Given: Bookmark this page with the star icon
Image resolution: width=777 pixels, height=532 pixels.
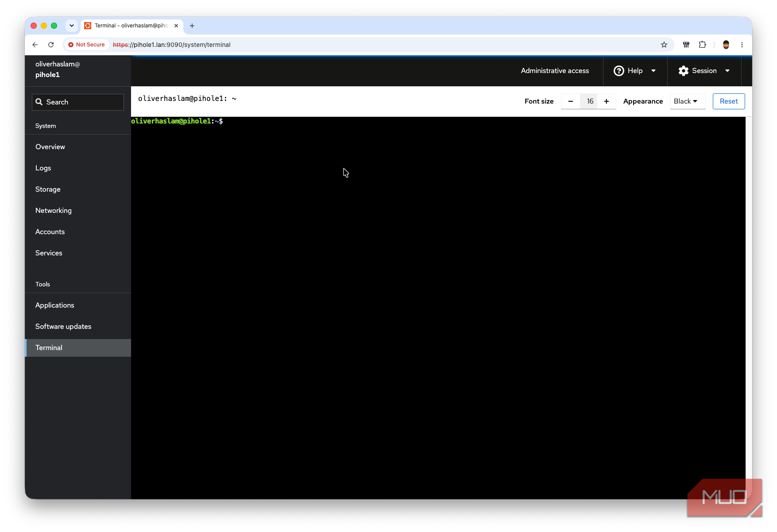Looking at the screenshot, I should [664, 45].
